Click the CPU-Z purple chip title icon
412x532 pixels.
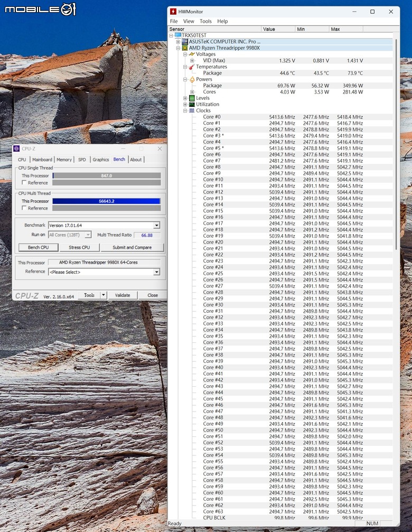16,148
